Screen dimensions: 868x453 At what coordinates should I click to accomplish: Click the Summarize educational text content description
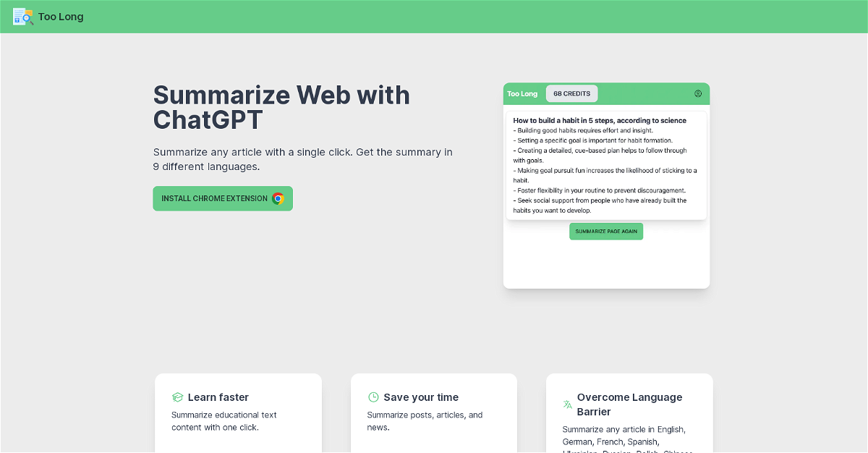(224, 421)
